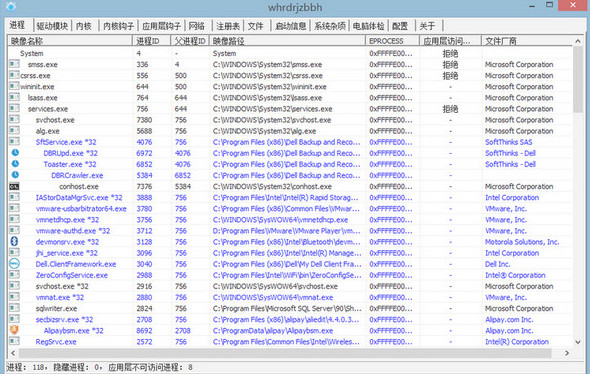Sort by EPROCESS column header
This screenshot has width=590, height=374.
[x=393, y=41]
